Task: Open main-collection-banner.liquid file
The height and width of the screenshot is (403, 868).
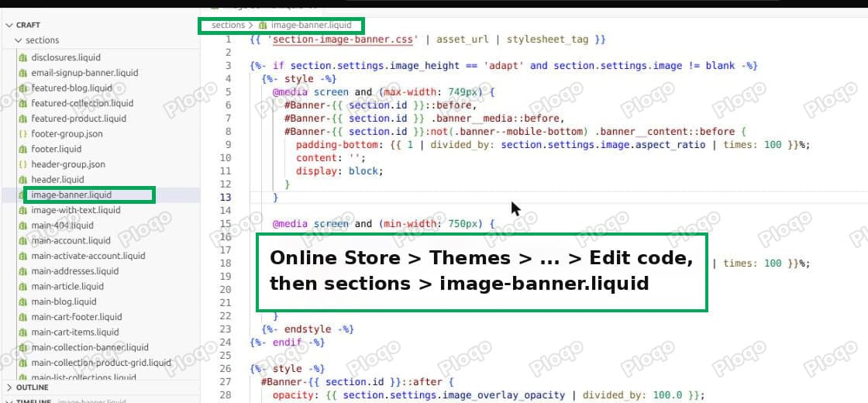Action: (x=90, y=348)
